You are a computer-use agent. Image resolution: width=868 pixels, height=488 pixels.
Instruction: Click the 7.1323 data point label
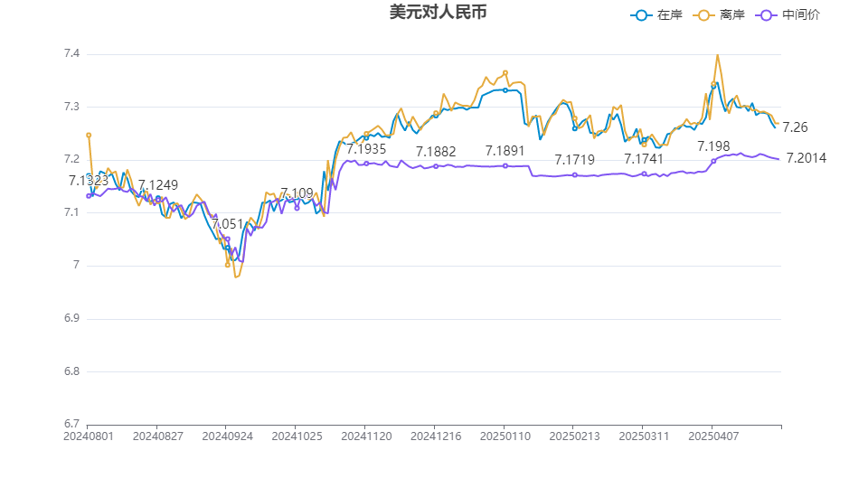pyautogui.click(x=89, y=181)
